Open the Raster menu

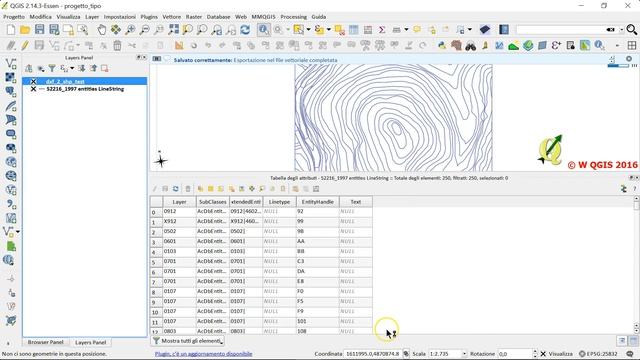coord(194,17)
